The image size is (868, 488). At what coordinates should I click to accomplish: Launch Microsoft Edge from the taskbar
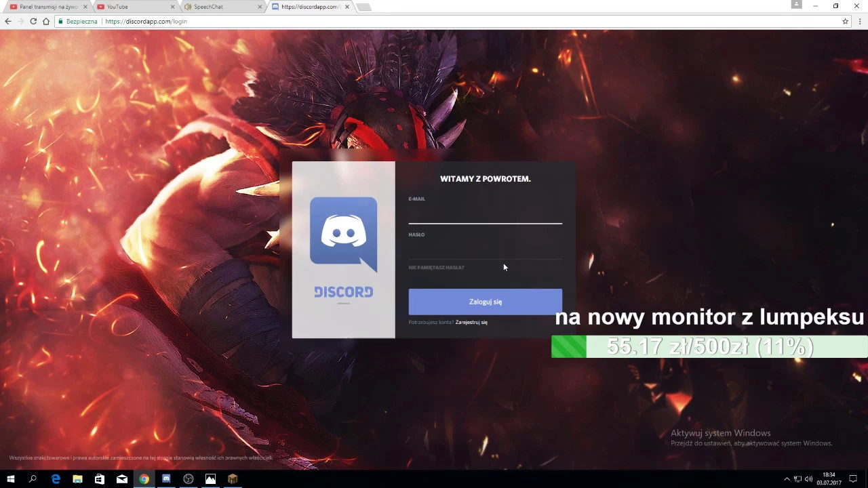tap(56, 479)
